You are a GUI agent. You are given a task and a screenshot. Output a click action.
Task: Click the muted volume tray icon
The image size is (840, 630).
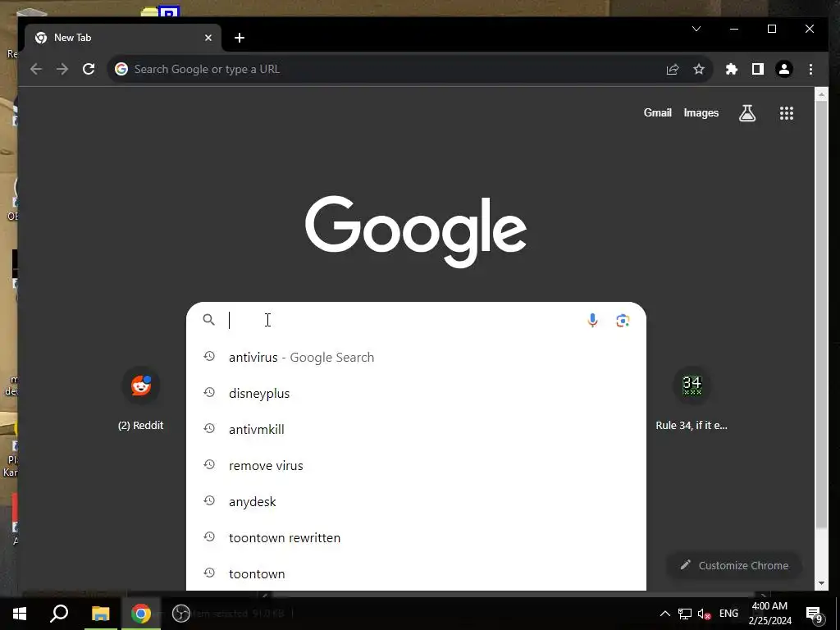point(704,614)
